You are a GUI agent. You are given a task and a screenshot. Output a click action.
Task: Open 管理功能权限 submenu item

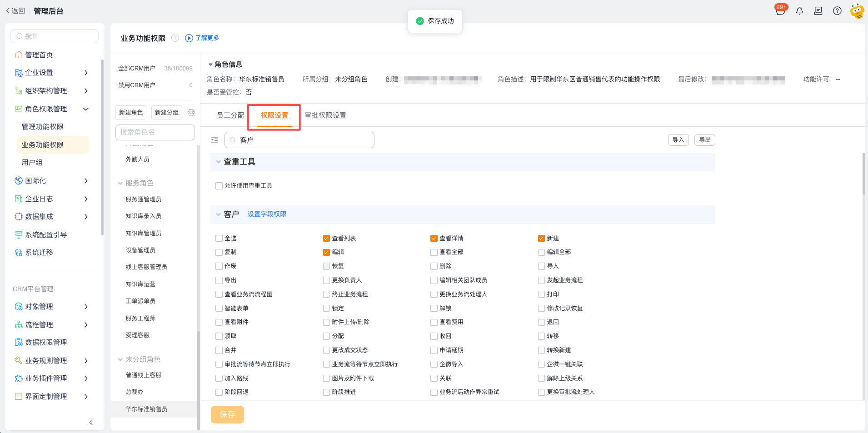(x=43, y=127)
